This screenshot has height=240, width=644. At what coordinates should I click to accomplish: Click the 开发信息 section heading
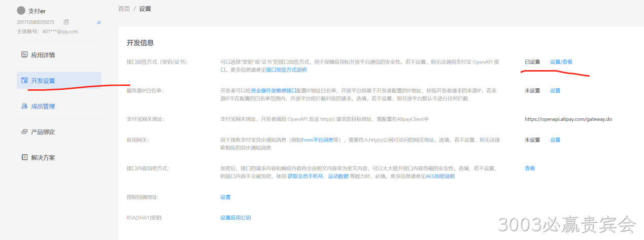pos(140,43)
